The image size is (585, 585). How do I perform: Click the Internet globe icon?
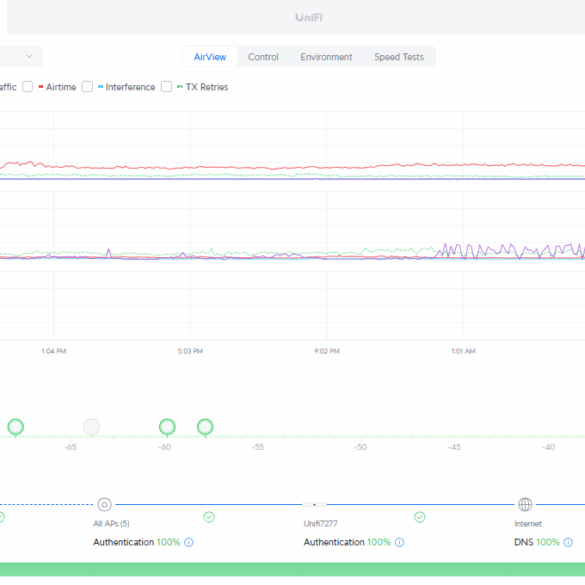(525, 504)
